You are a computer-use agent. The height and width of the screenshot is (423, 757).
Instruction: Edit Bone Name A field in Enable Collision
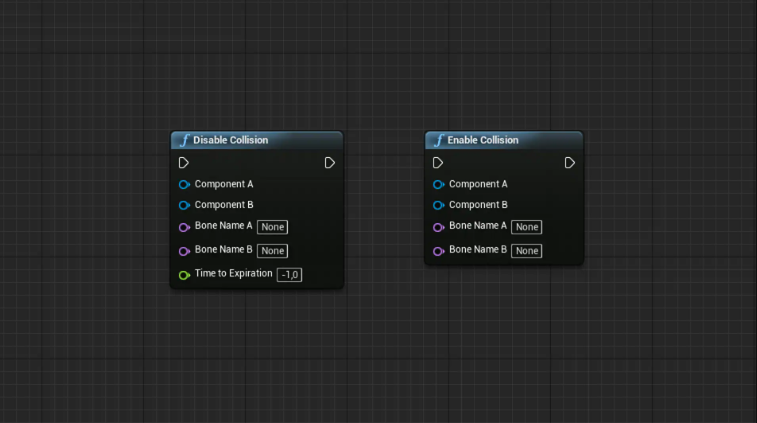click(527, 227)
